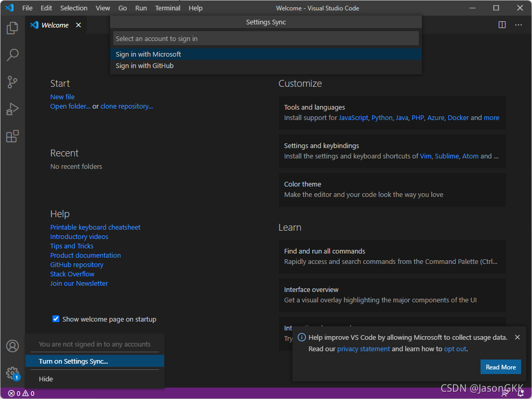The image size is (532, 399).
Task: Open the Run menu
Action: click(x=141, y=8)
